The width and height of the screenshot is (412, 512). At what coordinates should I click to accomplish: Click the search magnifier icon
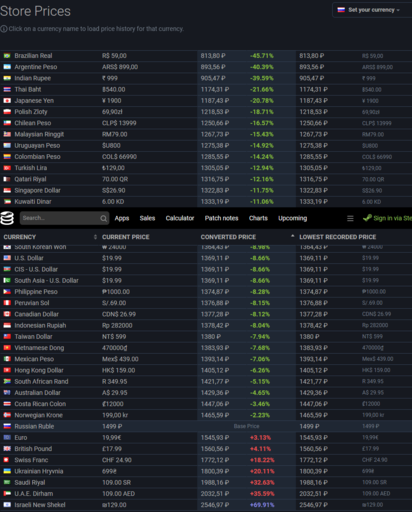(104, 218)
